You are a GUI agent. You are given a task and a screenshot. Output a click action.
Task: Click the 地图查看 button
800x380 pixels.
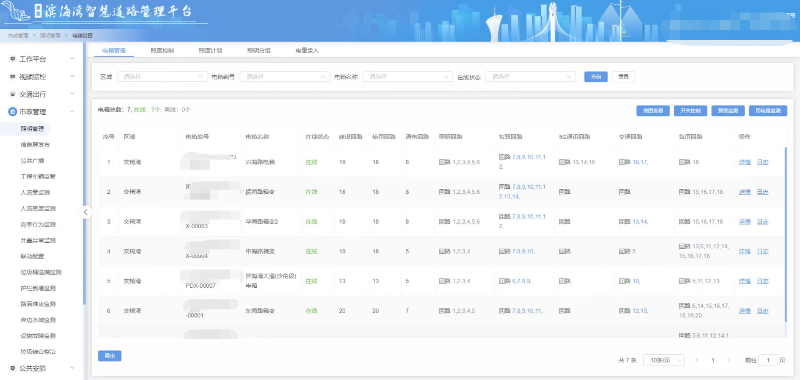point(653,111)
